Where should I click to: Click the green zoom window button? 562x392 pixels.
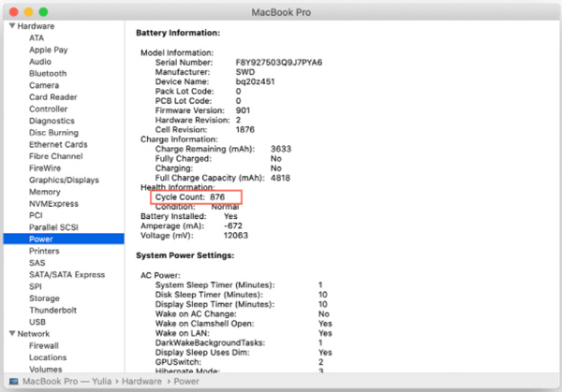43,12
